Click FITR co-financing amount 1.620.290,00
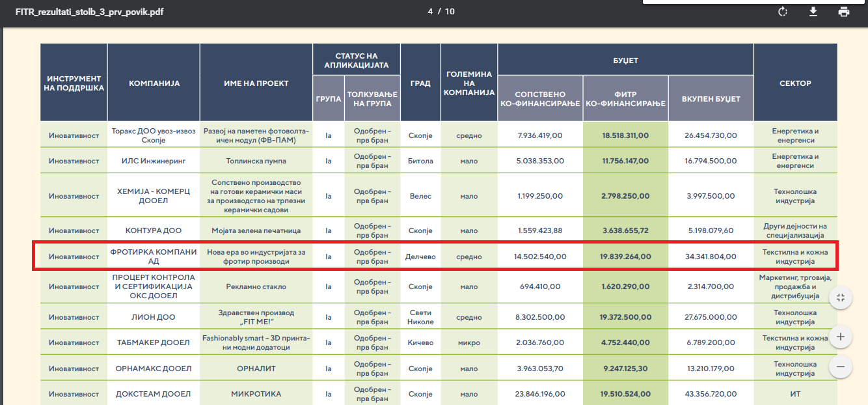This screenshot has width=868, height=405. click(625, 286)
